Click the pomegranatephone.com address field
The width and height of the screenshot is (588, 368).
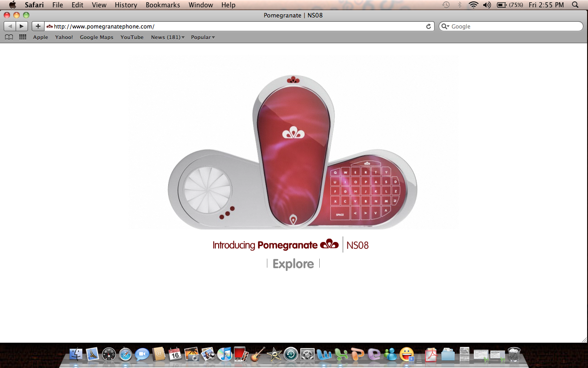(240, 26)
